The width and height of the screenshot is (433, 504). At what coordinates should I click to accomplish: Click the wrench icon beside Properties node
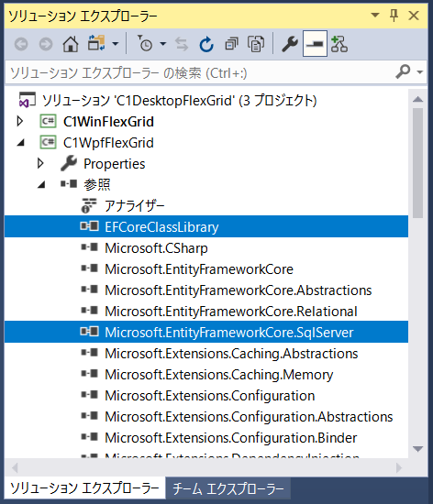pos(69,163)
